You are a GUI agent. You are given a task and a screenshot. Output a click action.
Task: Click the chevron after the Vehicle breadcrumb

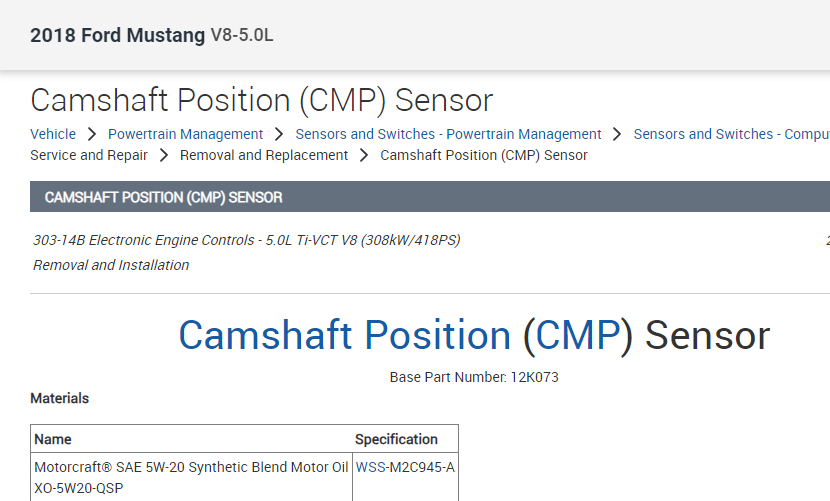click(x=92, y=134)
